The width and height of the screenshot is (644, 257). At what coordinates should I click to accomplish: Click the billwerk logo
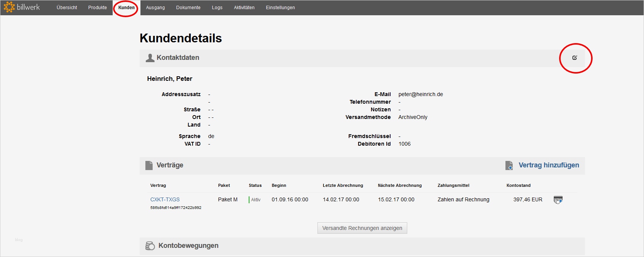[22, 7]
